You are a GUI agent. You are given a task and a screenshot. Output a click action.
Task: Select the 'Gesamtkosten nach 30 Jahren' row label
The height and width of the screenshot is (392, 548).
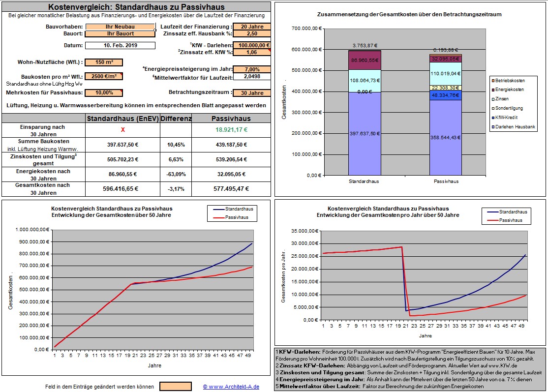[43, 189]
